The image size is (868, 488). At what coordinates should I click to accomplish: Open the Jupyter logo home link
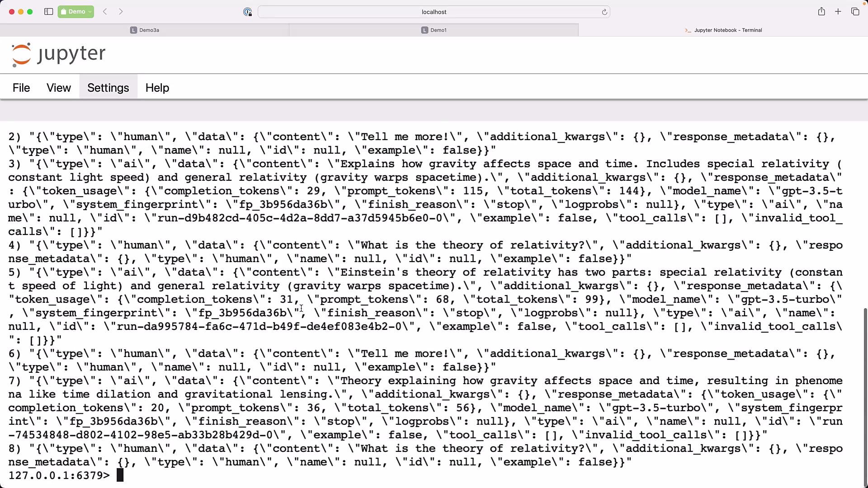(58, 55)
